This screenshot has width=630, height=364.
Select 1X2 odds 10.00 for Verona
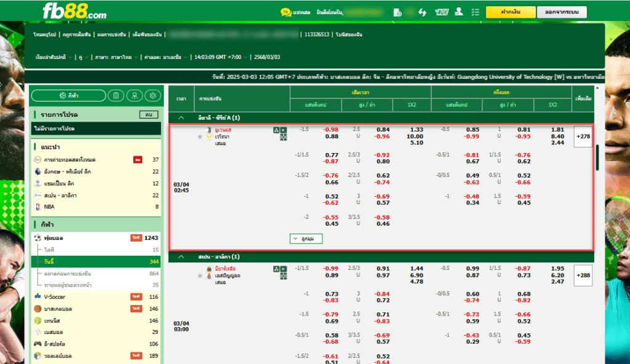coord(415,136)
